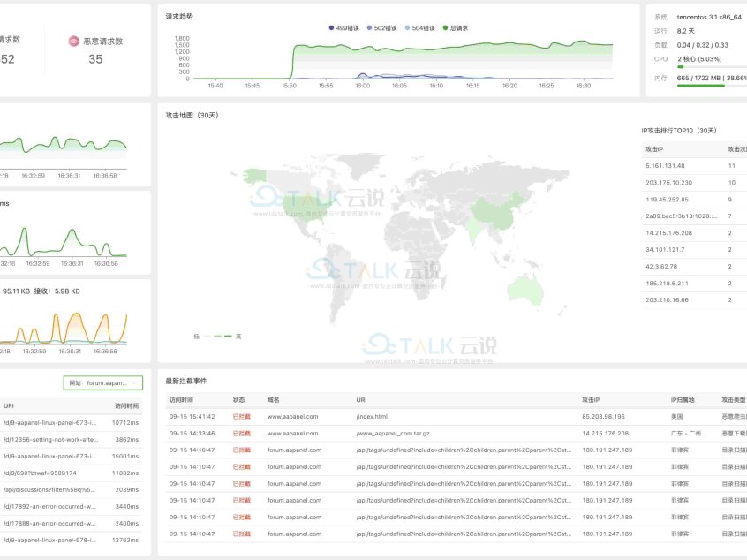Click the /www_aapanel_com.tar.gz URI

click(393, 434)
